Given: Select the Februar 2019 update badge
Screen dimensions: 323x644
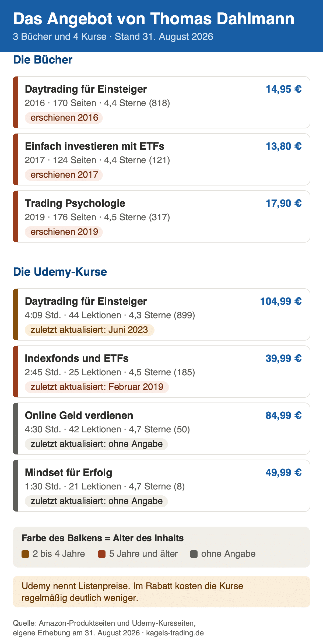Looking at the screenshot, I should pos(97,387).
